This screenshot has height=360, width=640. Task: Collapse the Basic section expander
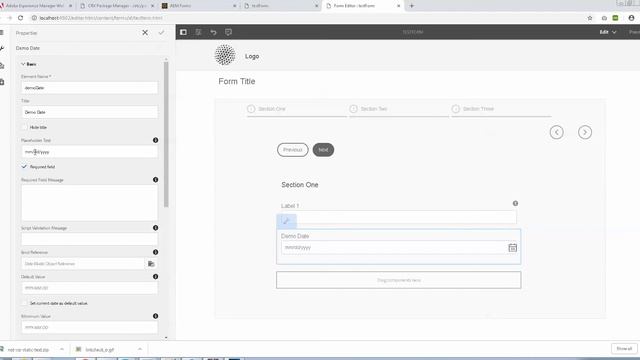click(23, 64)
